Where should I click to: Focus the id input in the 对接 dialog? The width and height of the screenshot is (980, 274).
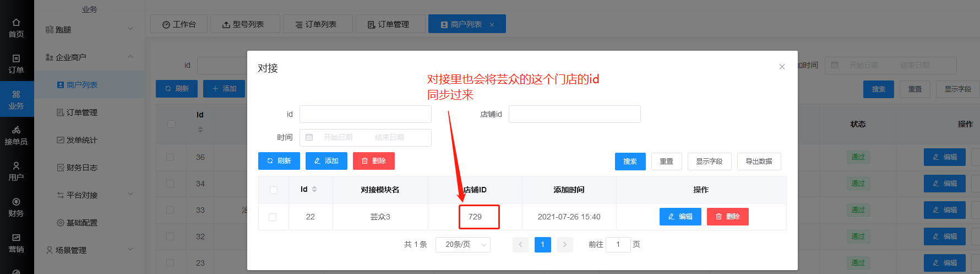[366, 114]
